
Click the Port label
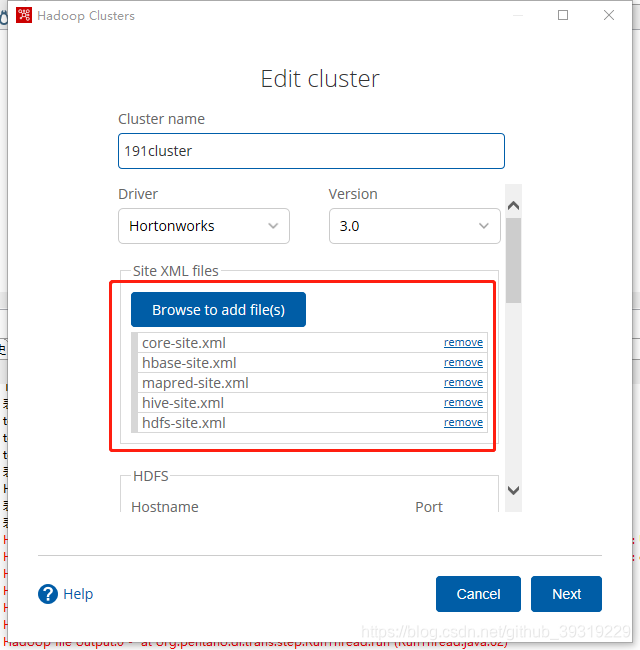tap(429, 507)
